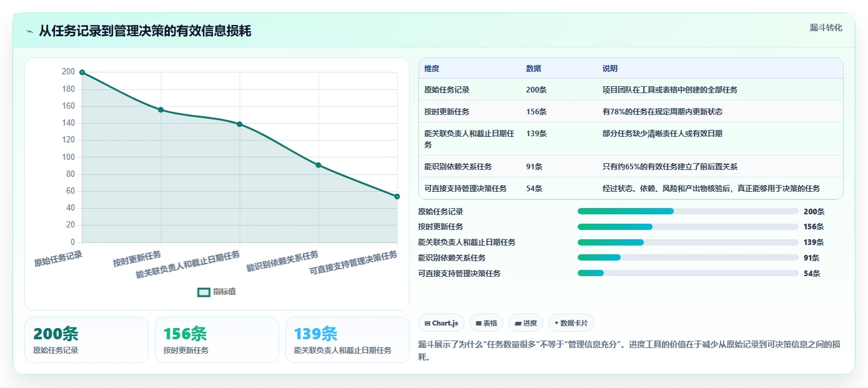Click the chart data point for 可直接支持管理决策任务

397,196
